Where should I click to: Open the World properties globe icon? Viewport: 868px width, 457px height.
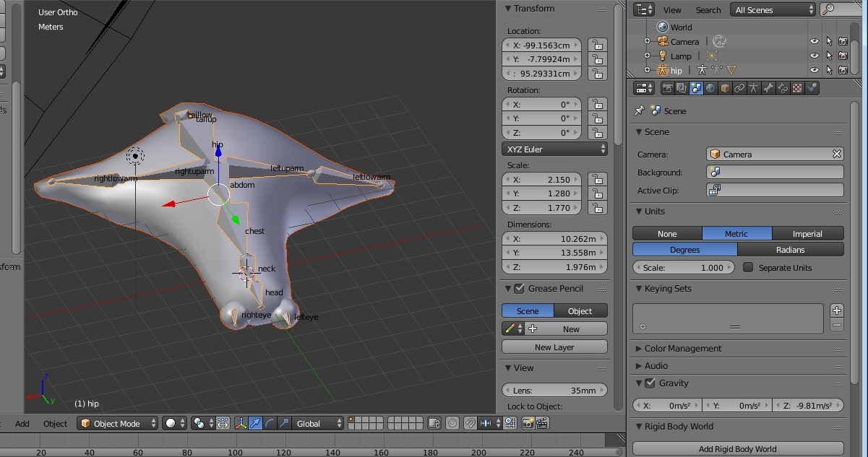(x=710, y=88)
